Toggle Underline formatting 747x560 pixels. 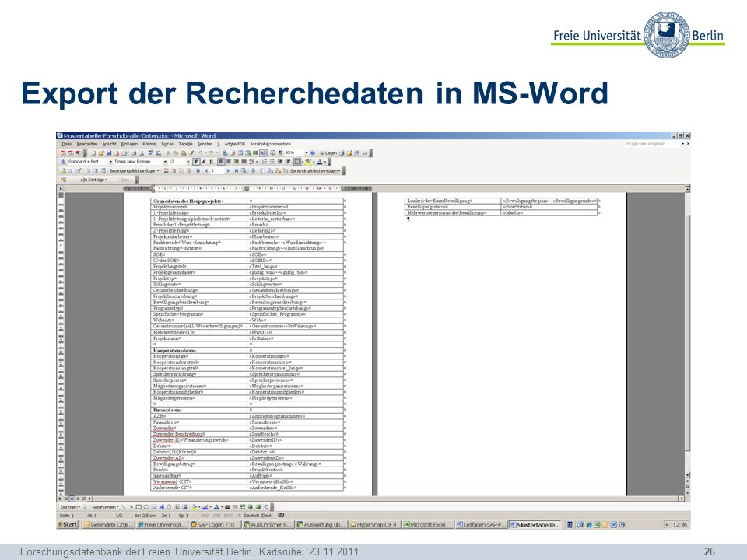211,162
